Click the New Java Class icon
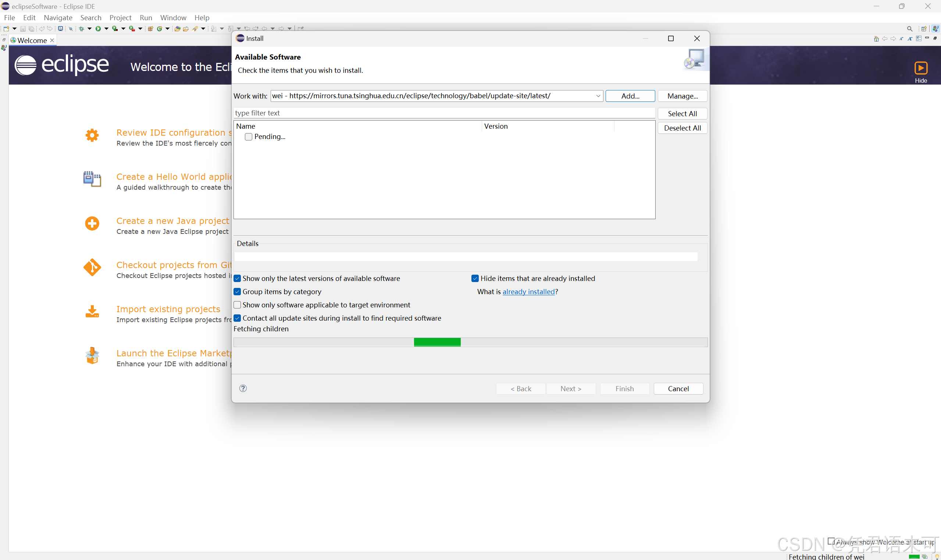Image resolution: width=941 pixels, height=560 pixels. pos(160,29)
